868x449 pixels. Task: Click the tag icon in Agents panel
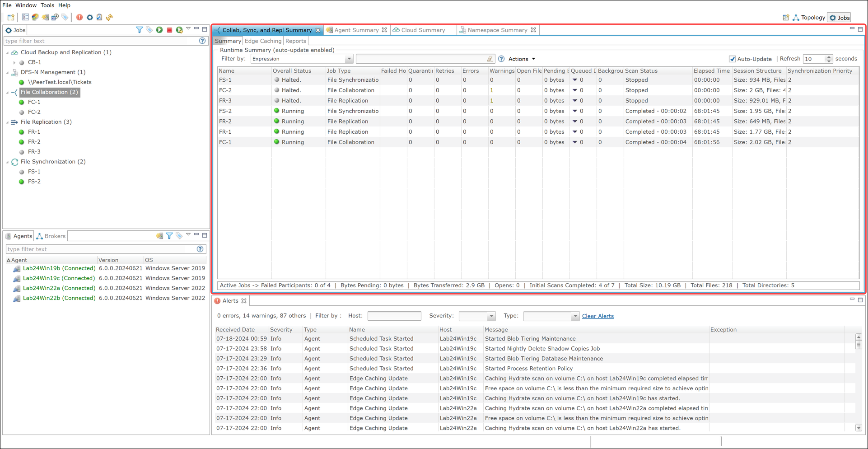click(x=179, y=236)
